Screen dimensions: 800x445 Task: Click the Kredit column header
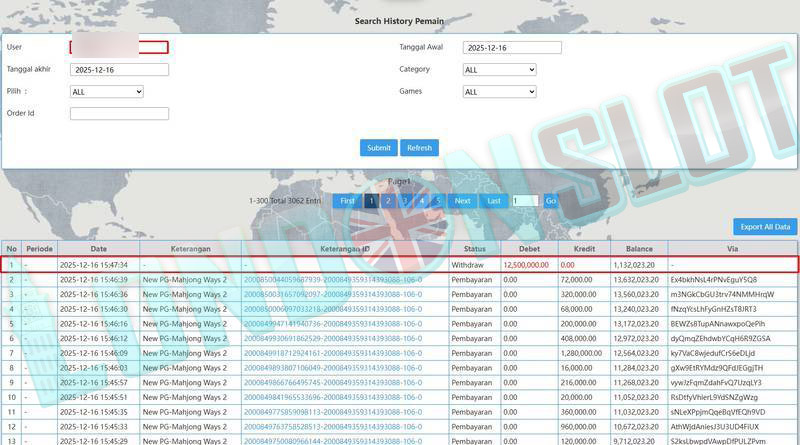(584, 249)
